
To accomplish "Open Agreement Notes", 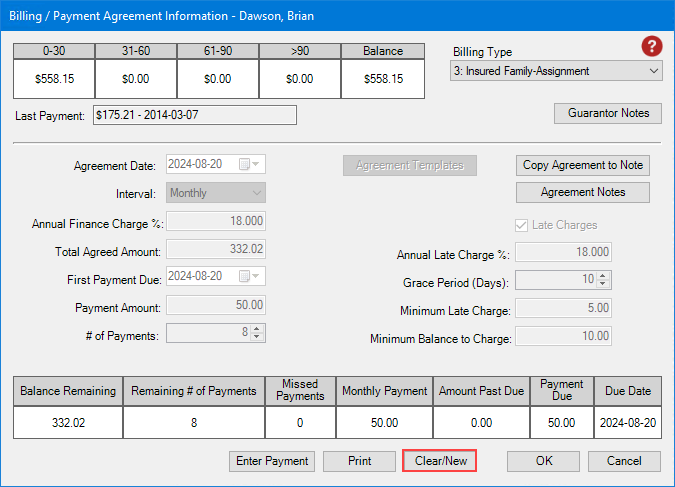I will coord(583,192).
